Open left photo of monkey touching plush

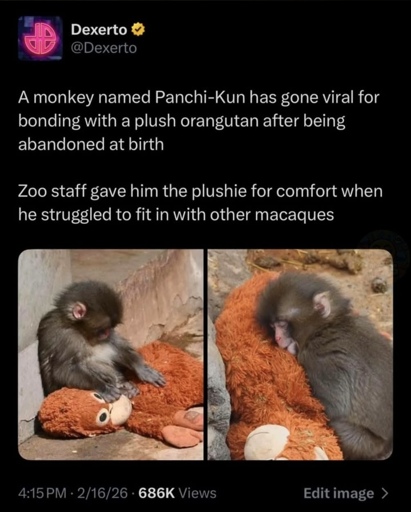click(x=111, y=355)
